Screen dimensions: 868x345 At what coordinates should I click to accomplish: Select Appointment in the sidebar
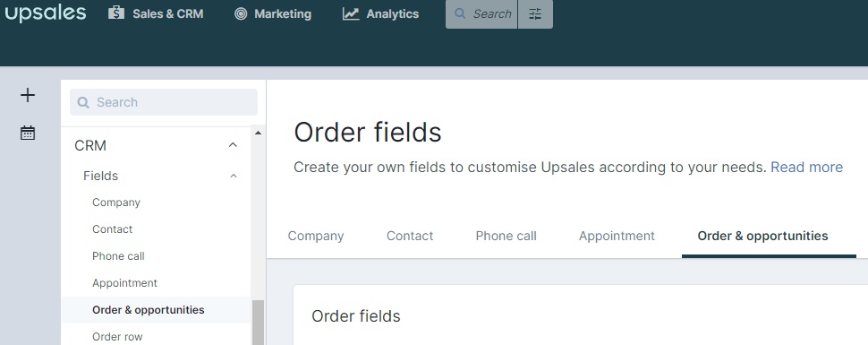point(124,283)
